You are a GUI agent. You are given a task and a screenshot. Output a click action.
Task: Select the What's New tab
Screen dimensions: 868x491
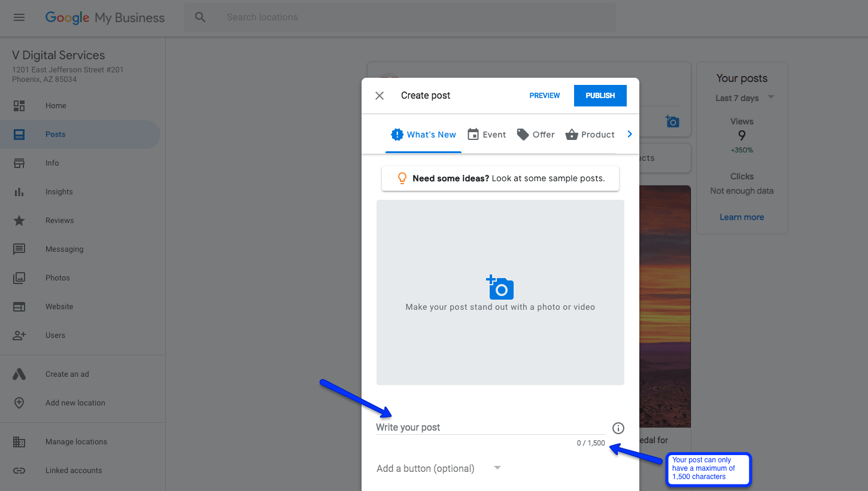tap(423, 135)
